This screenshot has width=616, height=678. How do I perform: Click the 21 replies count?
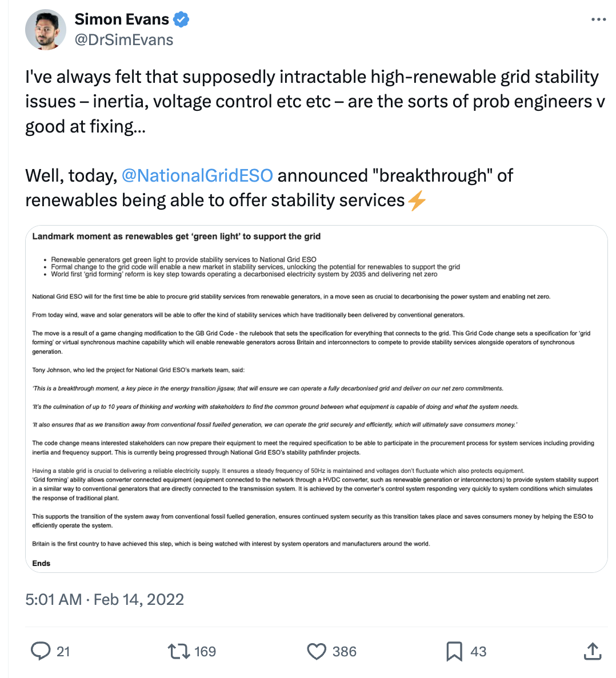point(63,652)
